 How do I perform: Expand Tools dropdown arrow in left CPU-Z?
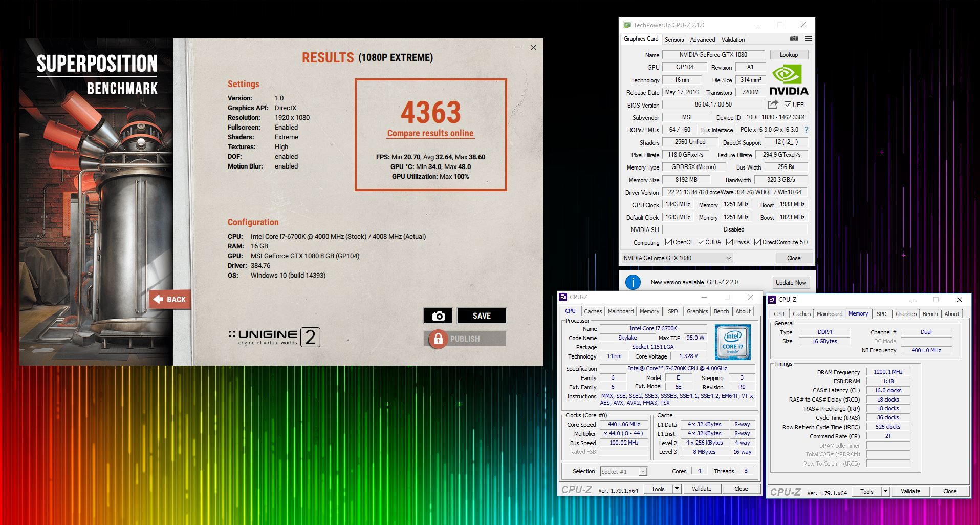pos(677,489)
